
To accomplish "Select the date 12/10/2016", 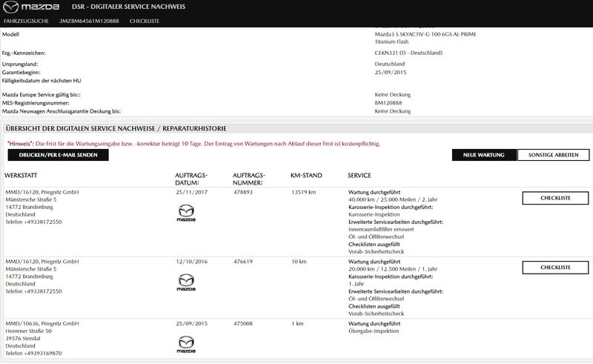I will click(x=192, y=262).
